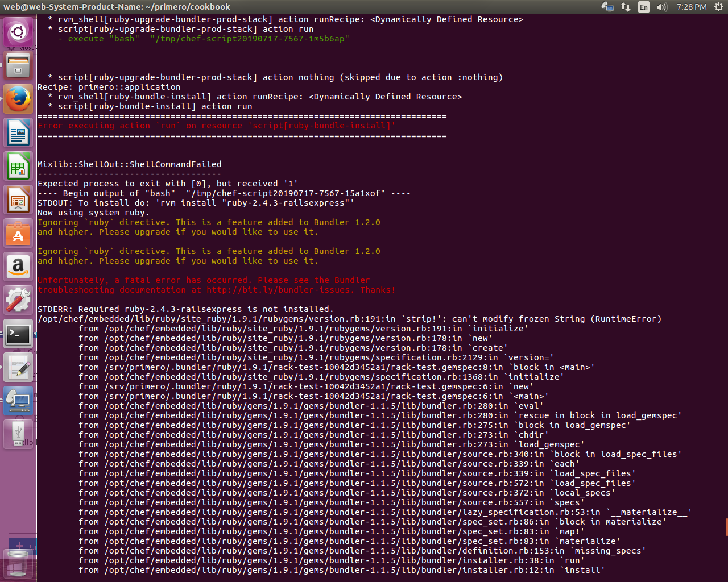
Task: Open the Ubuntu Dash search launcher
Action: 18,32
